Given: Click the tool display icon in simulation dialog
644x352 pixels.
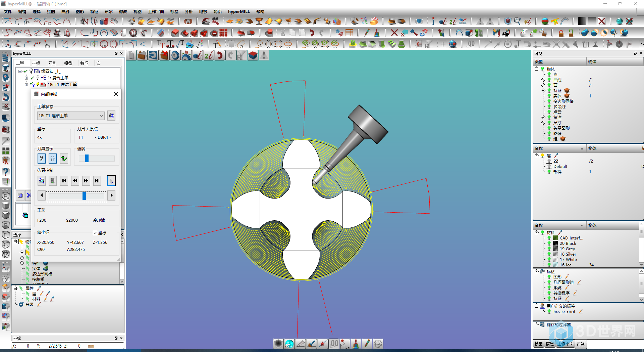Looking at the screenshot, I should [x=42, y=159].
